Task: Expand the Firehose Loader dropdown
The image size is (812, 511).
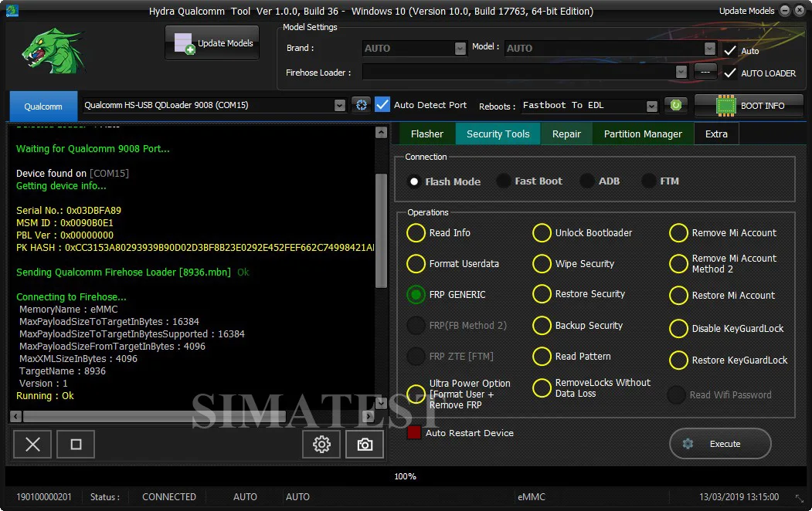Action: pyautogui.click(x=681, y=73)
